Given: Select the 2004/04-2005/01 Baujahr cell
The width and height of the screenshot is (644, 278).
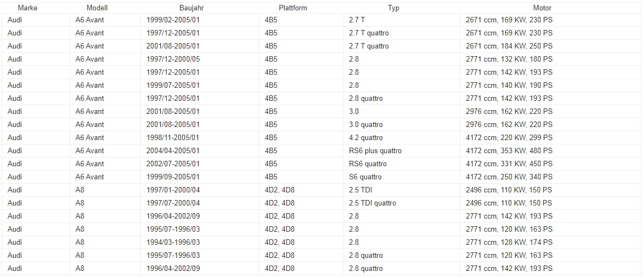Looking at the screenshot, I should pos(199,150).
